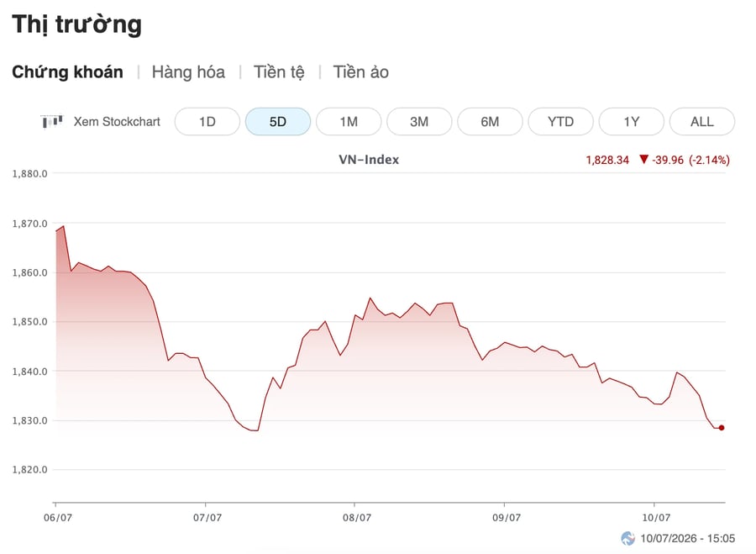
Task: Click the timestamp 10/07/2026 - 15:05
Action: pos(687,539)
